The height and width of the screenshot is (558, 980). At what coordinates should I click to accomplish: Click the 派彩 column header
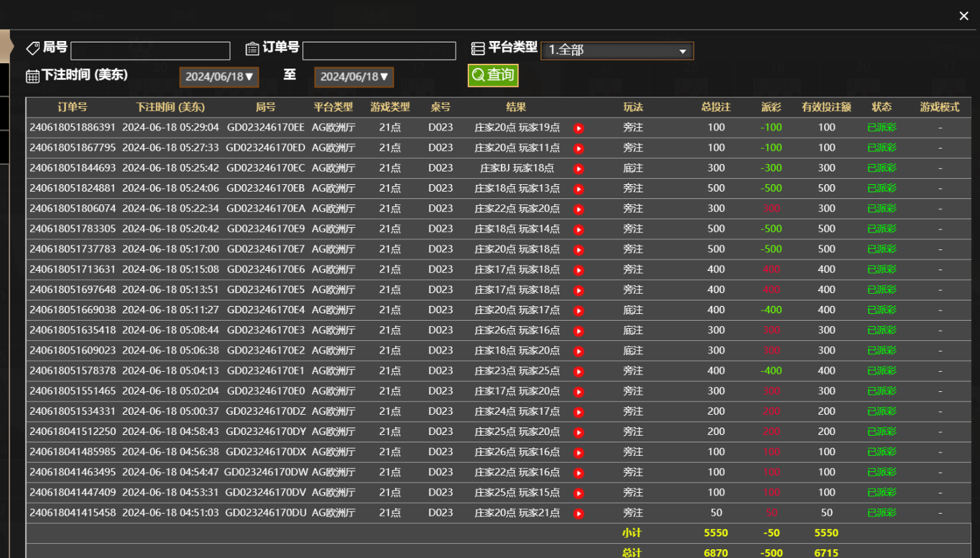[x=771, y=107]
